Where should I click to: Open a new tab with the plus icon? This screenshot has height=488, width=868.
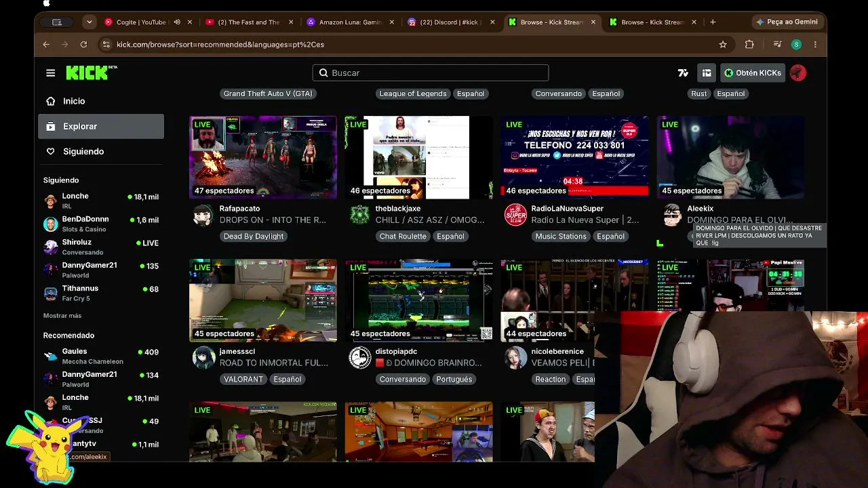click(713, 22)
